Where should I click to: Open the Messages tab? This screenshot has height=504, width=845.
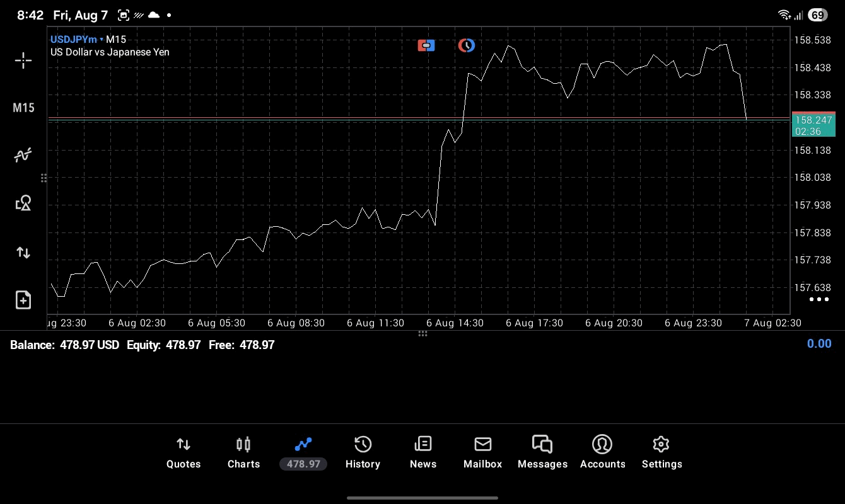point(542,452)
